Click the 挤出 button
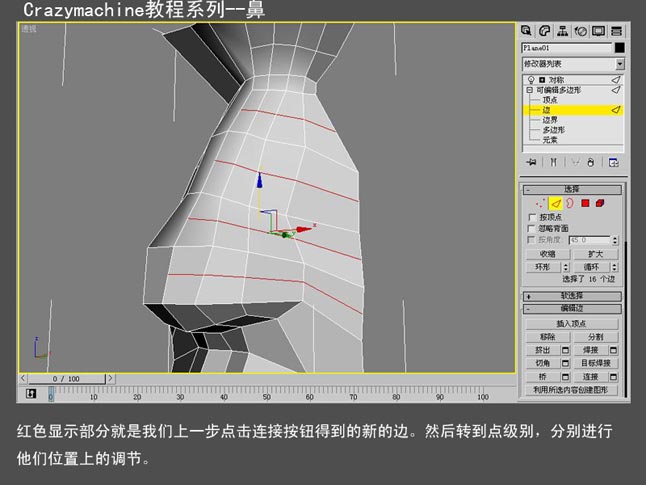The width and height of the screenshot is (646, 485). coord(543,350)
